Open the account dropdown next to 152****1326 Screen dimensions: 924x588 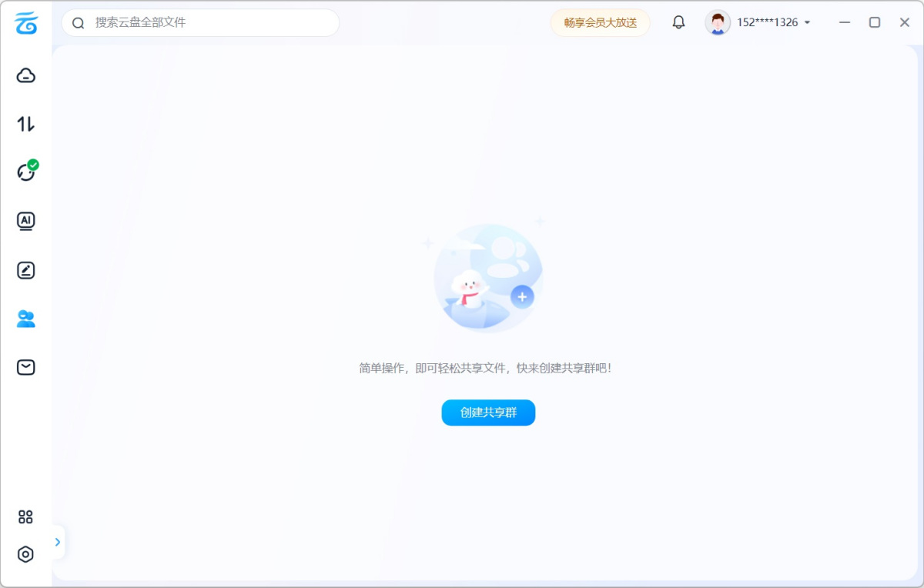[x=807, y=22]
